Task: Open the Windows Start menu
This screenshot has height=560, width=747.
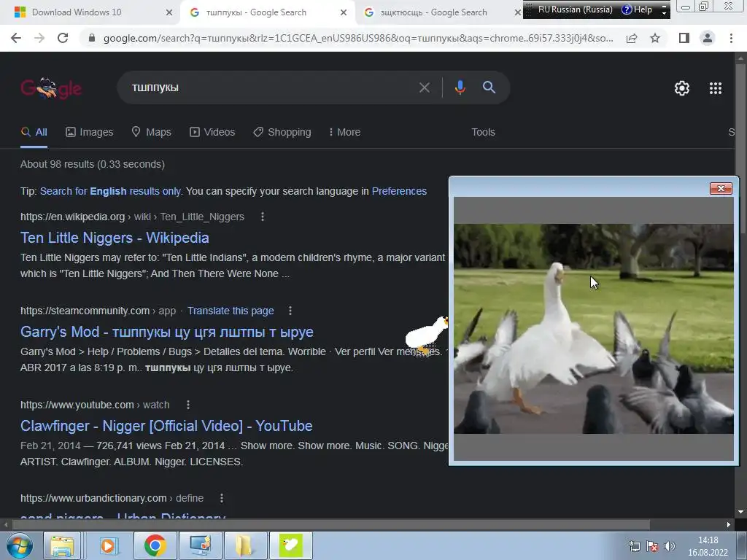Action: pos(20,545)
